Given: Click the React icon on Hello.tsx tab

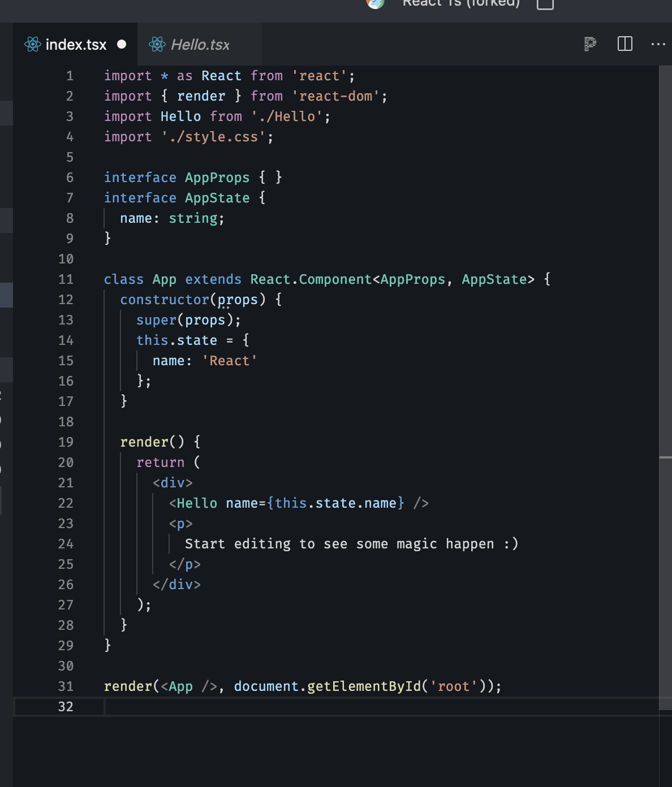Looking at the screenshot, I should coord(157,44).
